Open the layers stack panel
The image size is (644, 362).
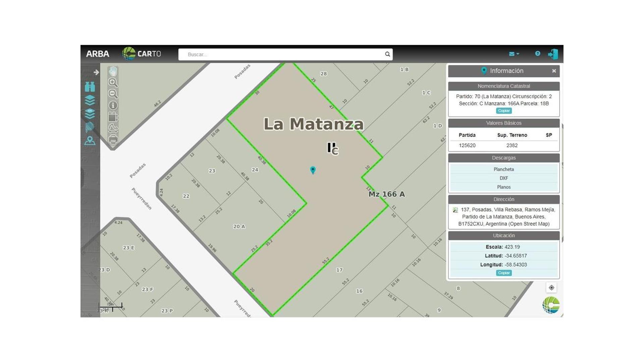click(90, 100)
